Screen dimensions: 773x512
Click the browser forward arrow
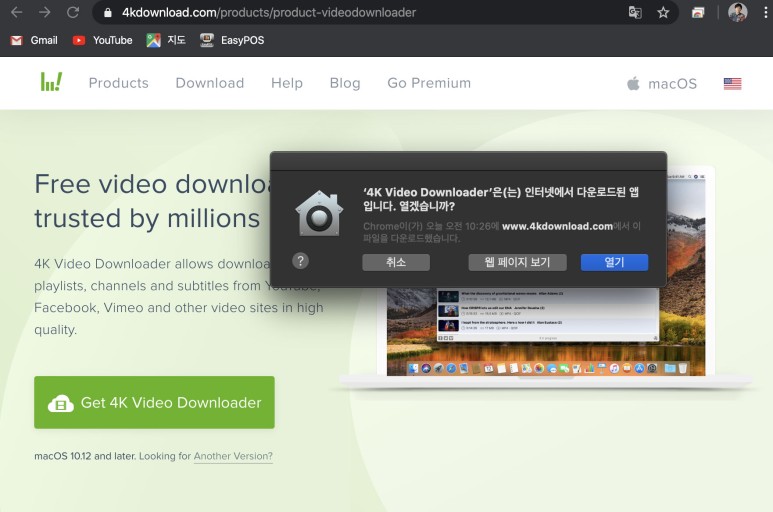point(45,12)
